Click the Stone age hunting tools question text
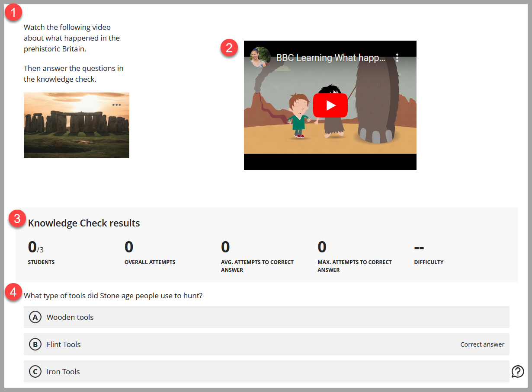Screen dimensions: 532x392 click(x=113, y=296)
